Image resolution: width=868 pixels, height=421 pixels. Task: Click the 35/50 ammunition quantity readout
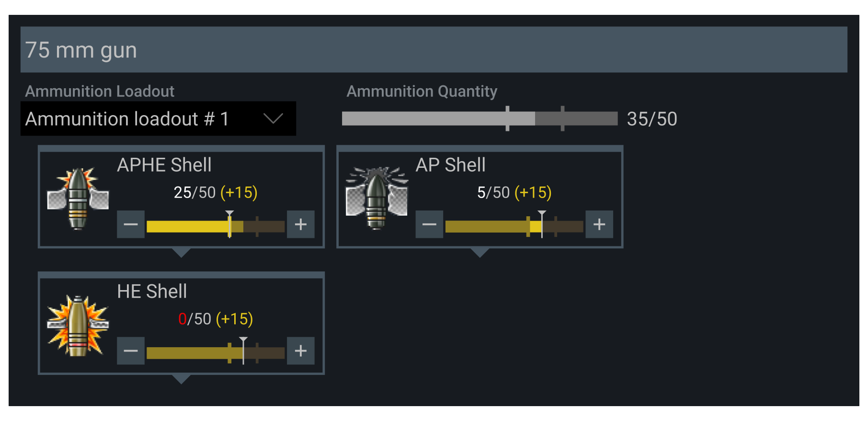click(x=652, y=118)
